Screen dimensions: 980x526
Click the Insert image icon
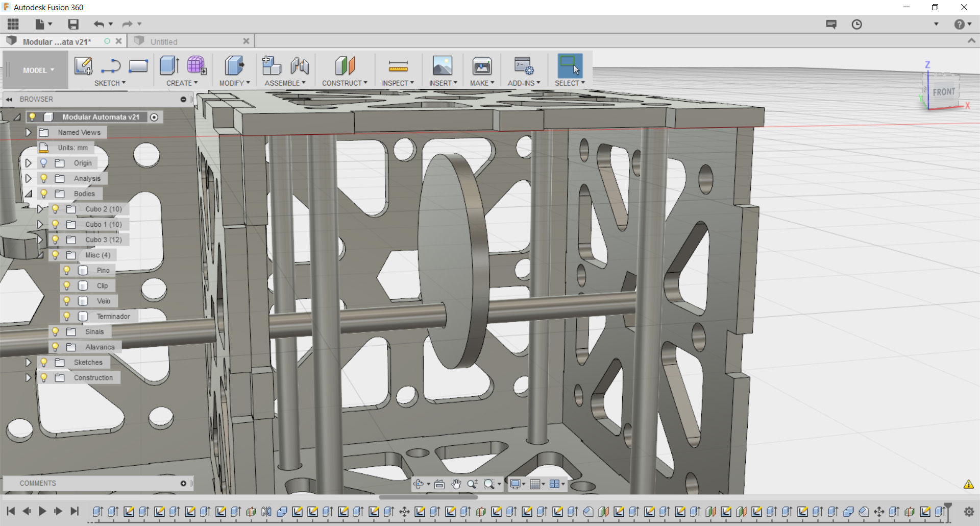(443, 66)
